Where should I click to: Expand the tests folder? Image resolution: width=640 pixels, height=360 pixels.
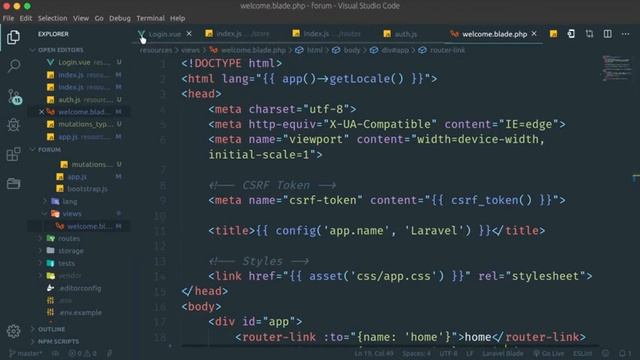click(66, 263)
